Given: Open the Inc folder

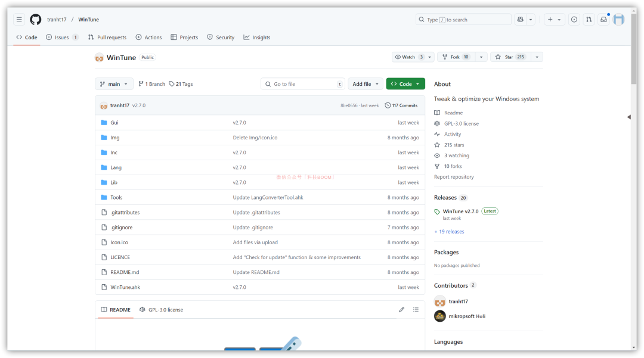Looking at the screenshot, I should coord(114,152).
